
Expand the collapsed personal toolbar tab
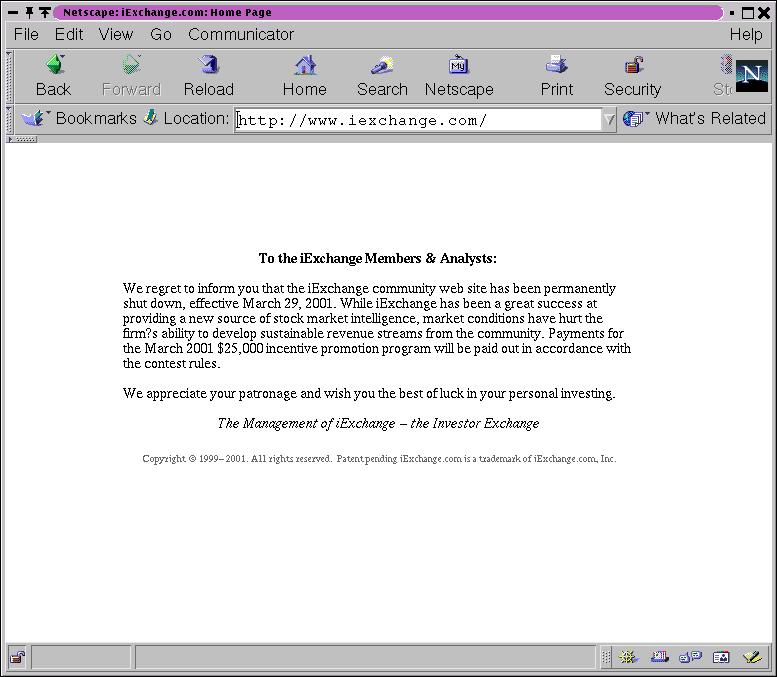point(21,139)
